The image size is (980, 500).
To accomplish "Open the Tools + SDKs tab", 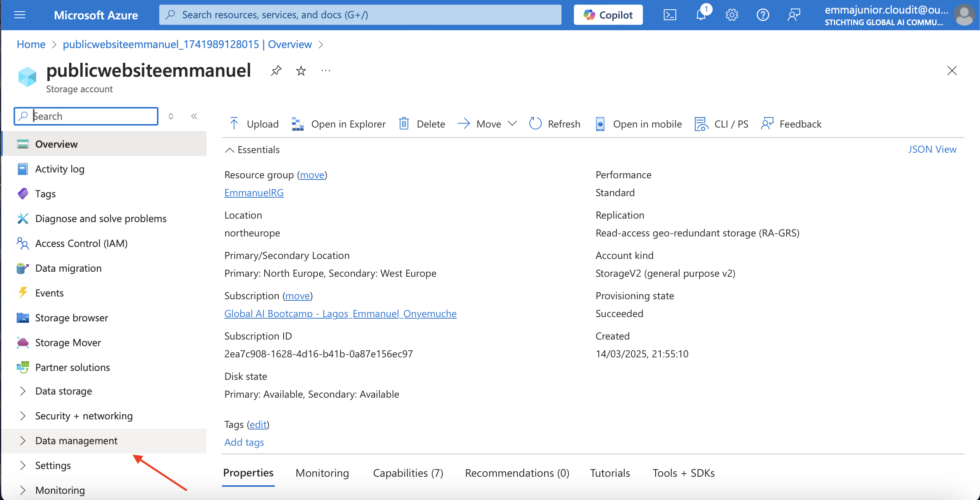I will pyautogui.click(x=684, y=473).
